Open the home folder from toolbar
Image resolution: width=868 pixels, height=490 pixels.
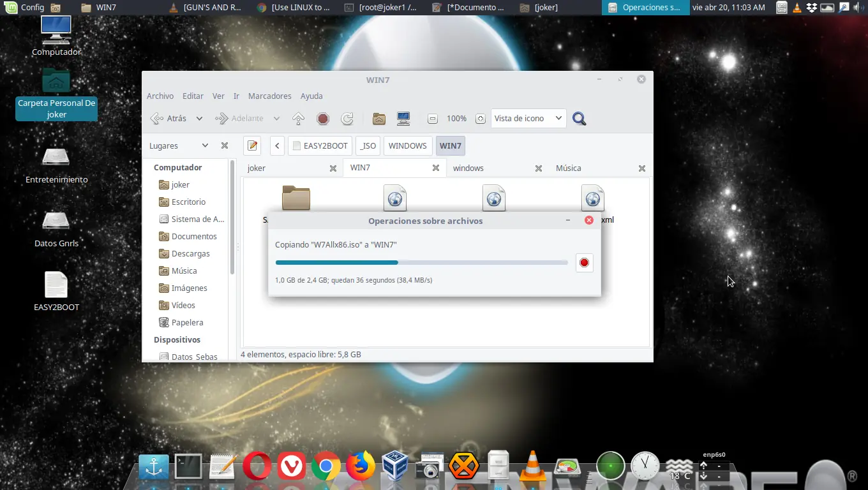(x=379, y=119)
